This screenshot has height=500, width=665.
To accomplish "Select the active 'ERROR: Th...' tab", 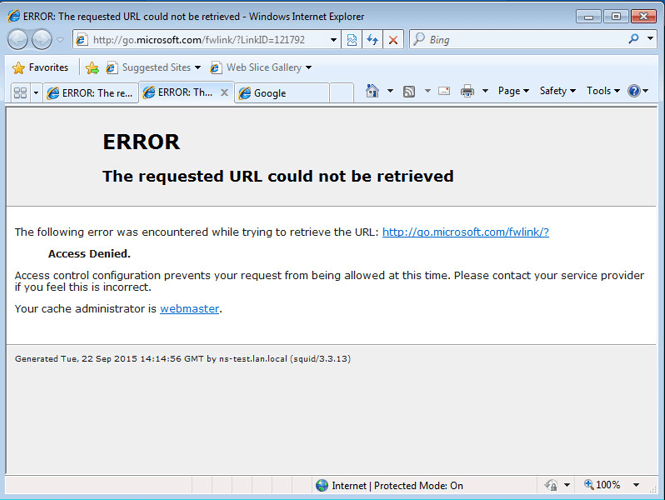I will pos(180,92).
